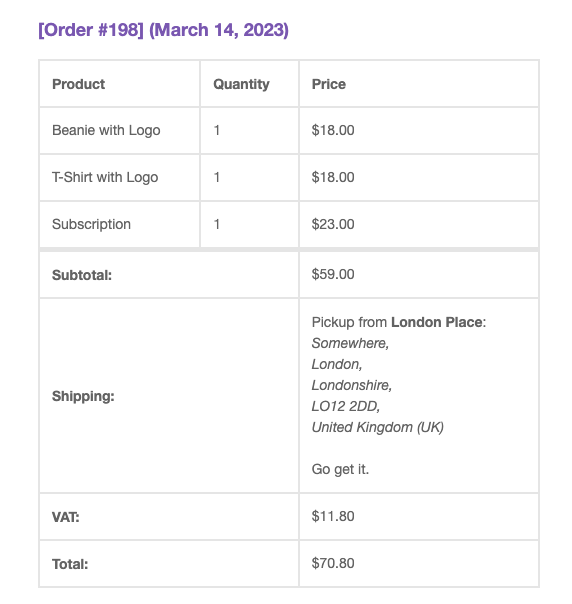The height and width of the screenshot is (604, 572).
Task: Click the Total label
Action: coord(70,564)
